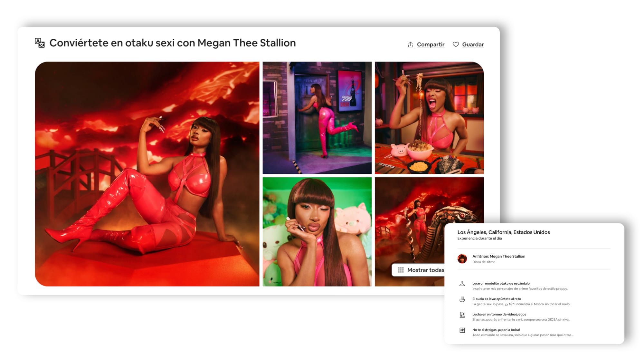This screenshot has height=361, width=644.
Task: Click Luce un modelito otaku de escándalo
Action: click(501, 283)
